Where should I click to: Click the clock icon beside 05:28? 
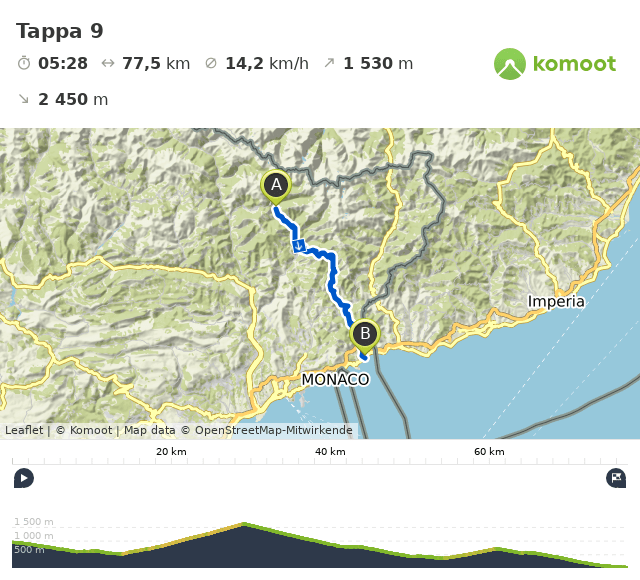click(x=24, y=63)
